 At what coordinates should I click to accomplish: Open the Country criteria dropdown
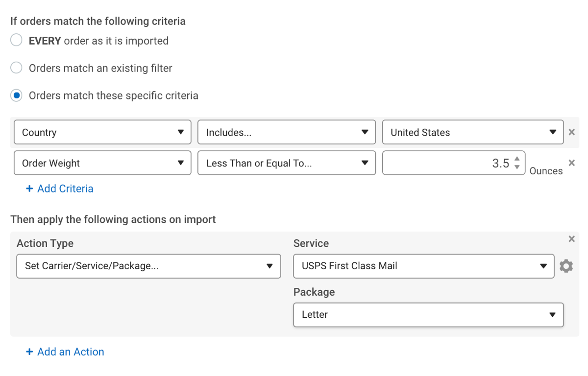click(x=102, y=132)
